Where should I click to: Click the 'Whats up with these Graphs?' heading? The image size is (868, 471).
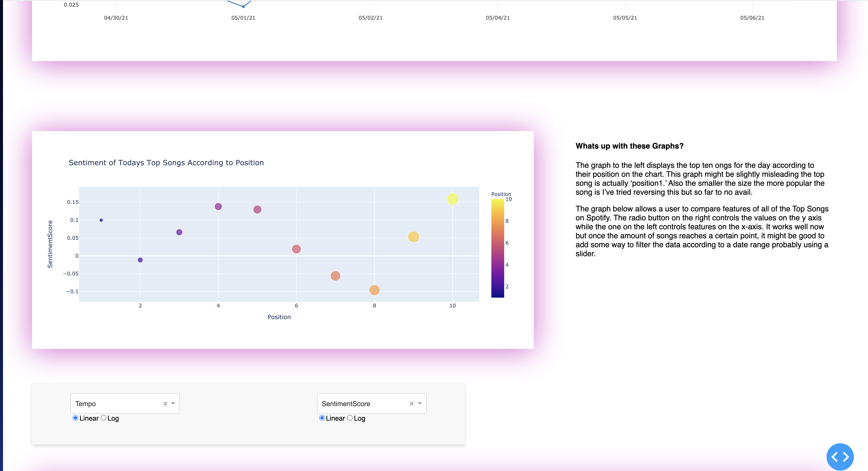tap(630, 146)
